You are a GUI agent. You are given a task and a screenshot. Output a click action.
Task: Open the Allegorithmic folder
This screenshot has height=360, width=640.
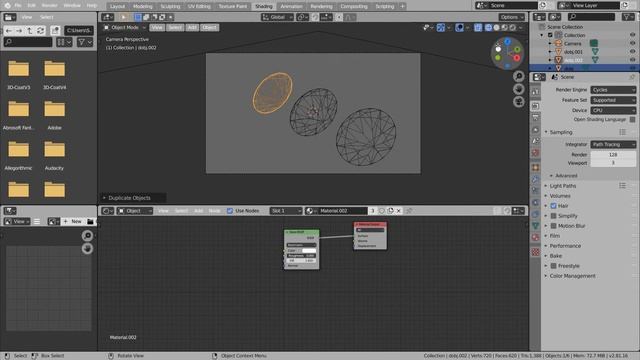click(x=19, y=155)
